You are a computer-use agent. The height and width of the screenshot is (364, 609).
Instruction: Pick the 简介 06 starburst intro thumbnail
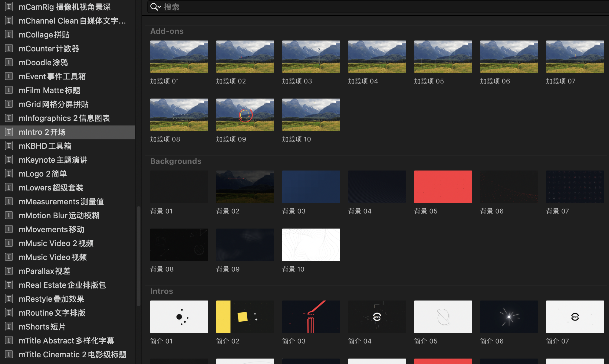click(509, 317)
